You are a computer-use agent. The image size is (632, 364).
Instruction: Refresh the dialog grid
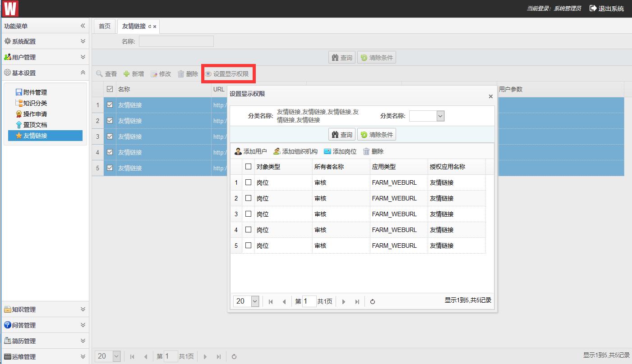tap(373, 302)
